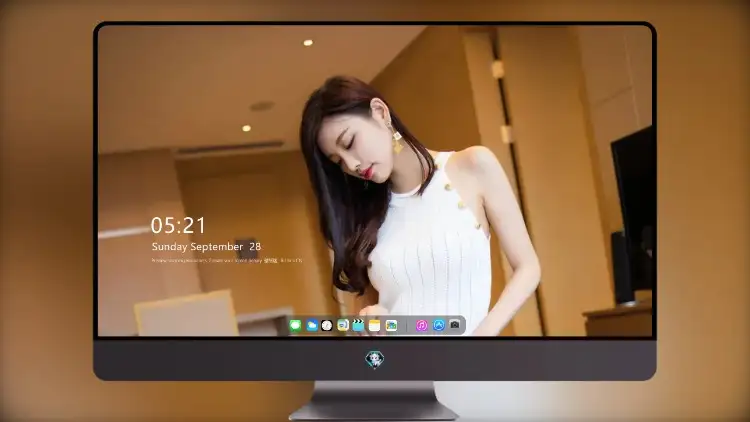Launch the Camera dock icon
The height and width of the screenshot is (422, 750).
(x=455, y=325)
